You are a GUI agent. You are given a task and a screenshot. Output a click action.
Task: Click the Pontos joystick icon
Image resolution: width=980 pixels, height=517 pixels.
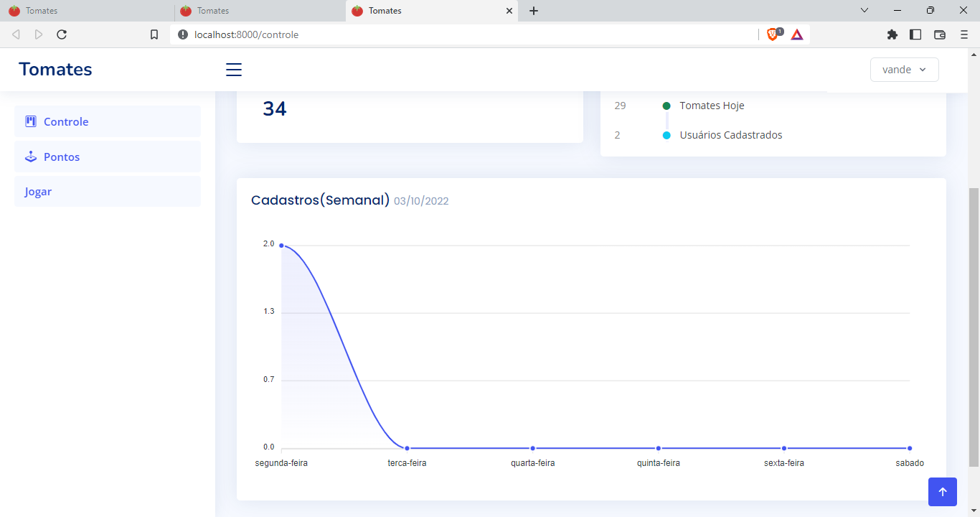31,157
